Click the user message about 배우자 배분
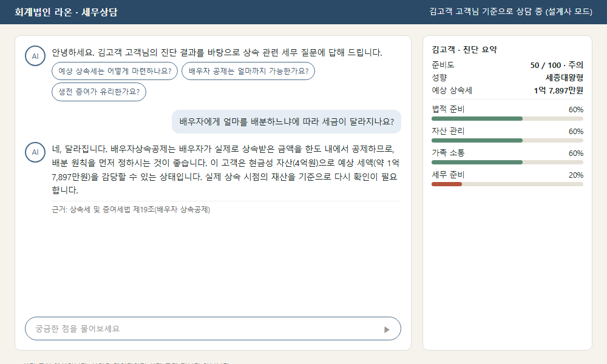Screen dimensions: 607x364 coord(287,122)
